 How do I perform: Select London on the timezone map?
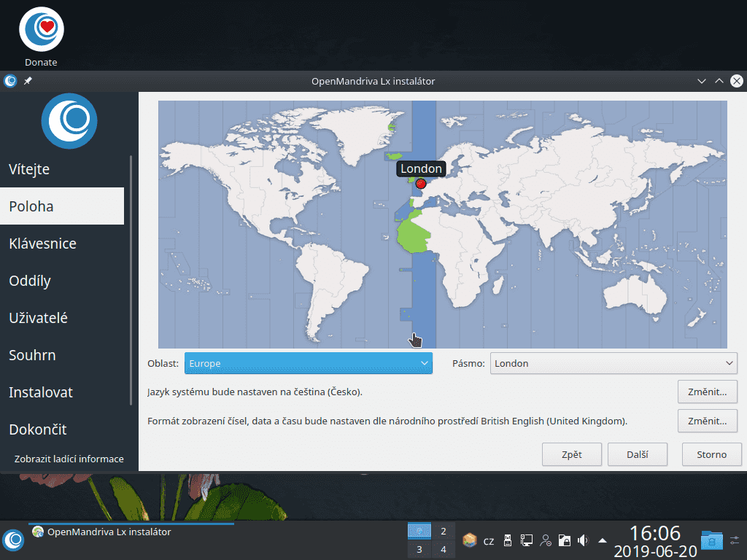(420, 184)
